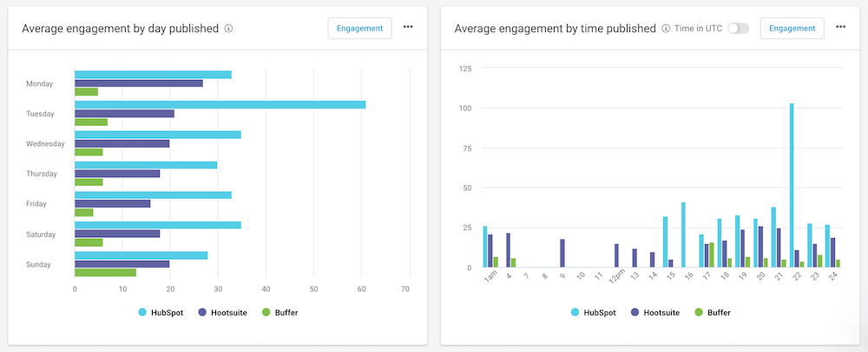Click the HubSpot bar at hour 16
Image resolution: width=868 pixels, height=352 pixels.
(x=683, y=235)
